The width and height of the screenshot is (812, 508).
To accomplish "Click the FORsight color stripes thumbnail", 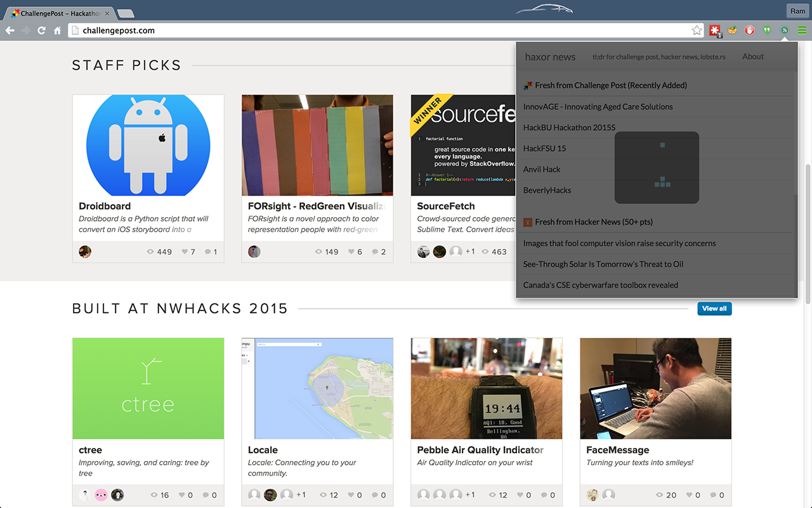I will click(x=317, y=145).
